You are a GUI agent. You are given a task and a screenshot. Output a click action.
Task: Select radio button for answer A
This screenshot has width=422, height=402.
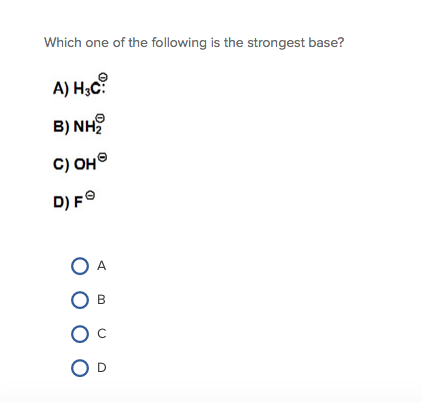pos(80,266)
